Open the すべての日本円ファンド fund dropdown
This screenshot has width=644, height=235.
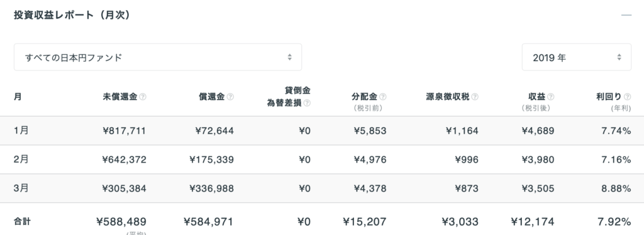click(158, 57)
